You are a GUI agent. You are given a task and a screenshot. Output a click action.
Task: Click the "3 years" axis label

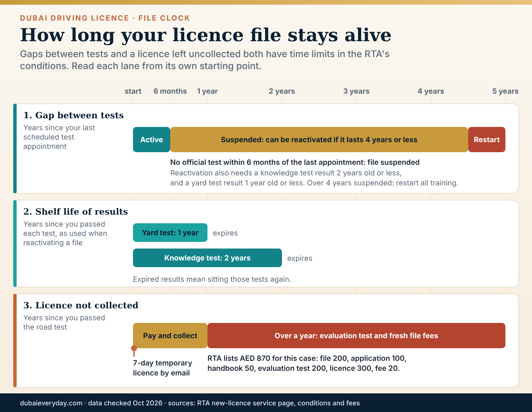tap(356, 91)
